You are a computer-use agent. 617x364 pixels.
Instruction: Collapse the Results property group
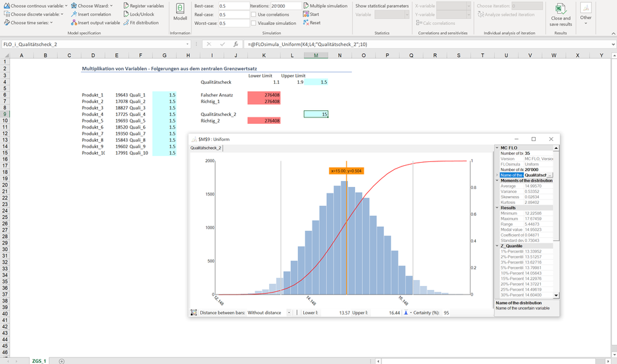497,207
